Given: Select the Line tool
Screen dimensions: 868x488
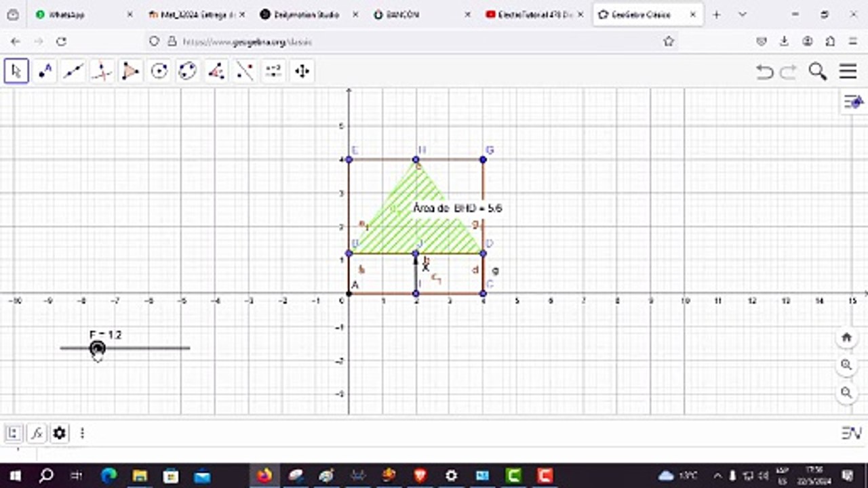Looking at the screenshot, I should click(74, 71).
